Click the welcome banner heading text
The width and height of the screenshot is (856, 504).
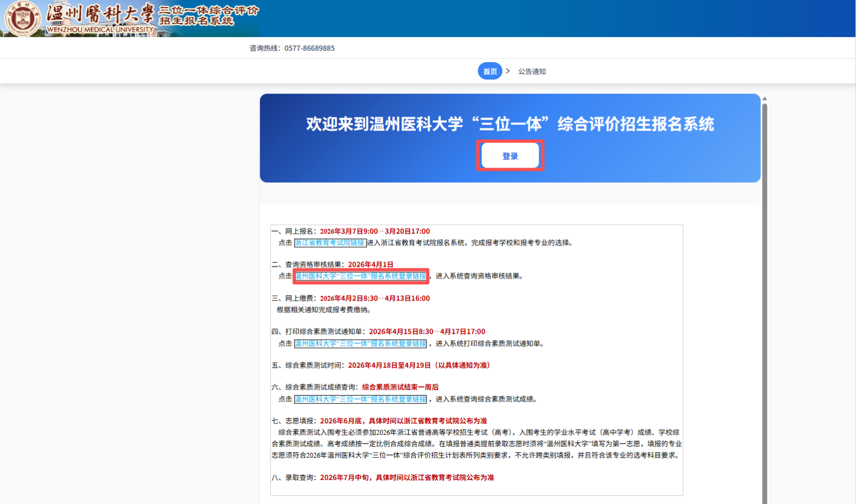click(510, 124)
